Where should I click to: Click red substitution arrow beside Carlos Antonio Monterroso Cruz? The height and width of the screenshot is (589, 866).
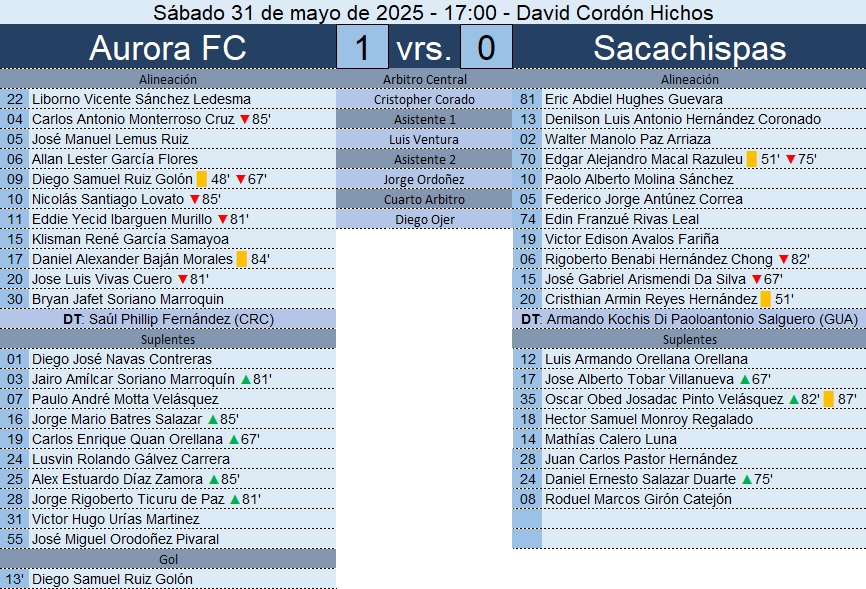point(244,119)
